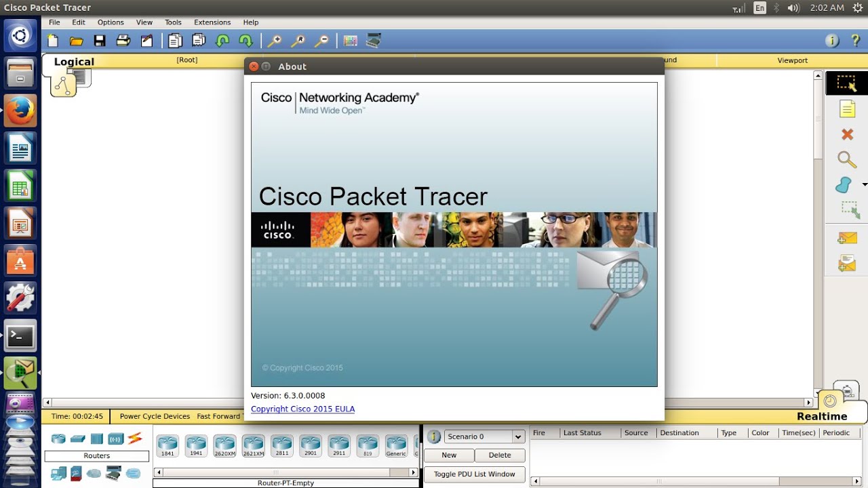Open the Extensions menu
This screenshot has width=868, height=488.
click(212, 22)
